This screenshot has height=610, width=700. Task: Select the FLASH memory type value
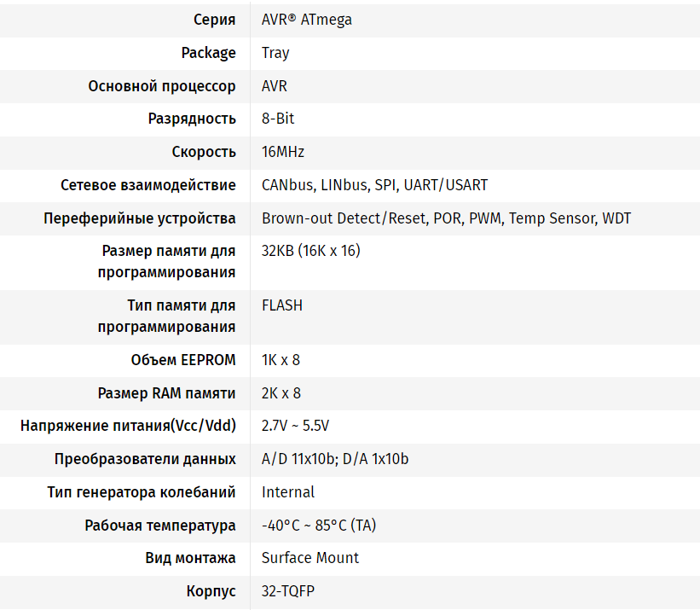(282, 305)
